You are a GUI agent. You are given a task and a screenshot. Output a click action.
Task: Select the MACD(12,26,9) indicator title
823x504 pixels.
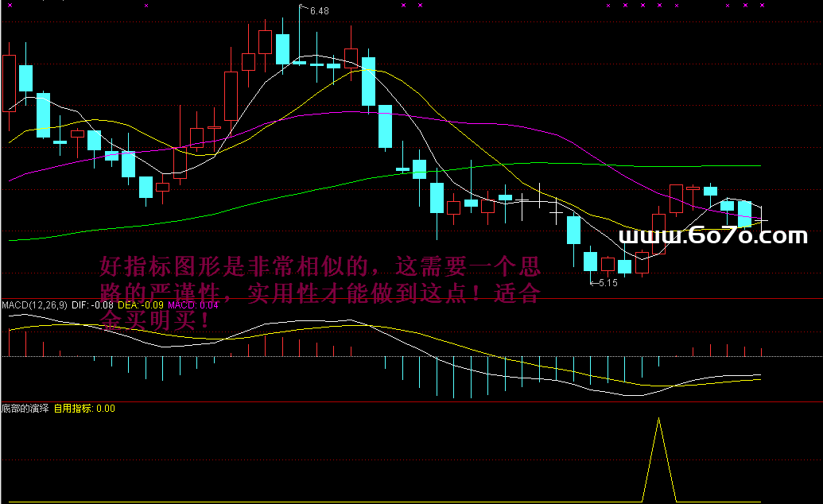pyautogui.click(x=35, y=305)
